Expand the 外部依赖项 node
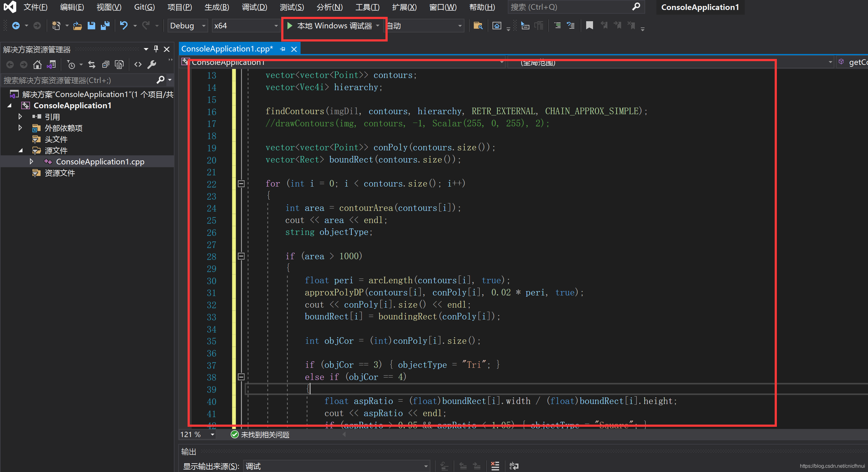The image size is (868, 472). [20, 128]
